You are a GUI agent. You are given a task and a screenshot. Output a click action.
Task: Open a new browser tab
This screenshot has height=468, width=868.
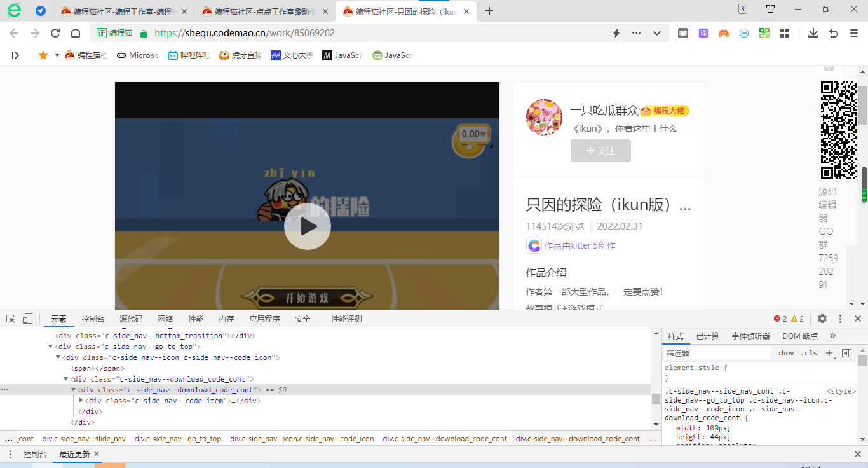click(489, 11)
